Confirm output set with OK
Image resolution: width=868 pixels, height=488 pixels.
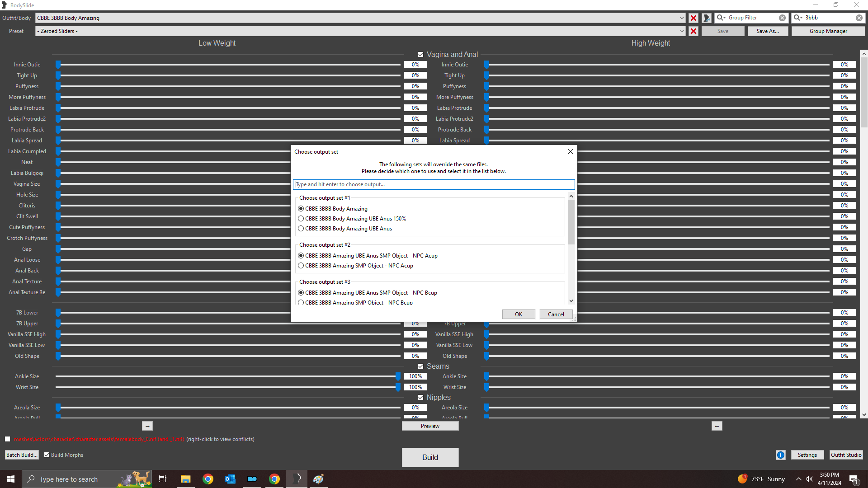coord(519,314)
